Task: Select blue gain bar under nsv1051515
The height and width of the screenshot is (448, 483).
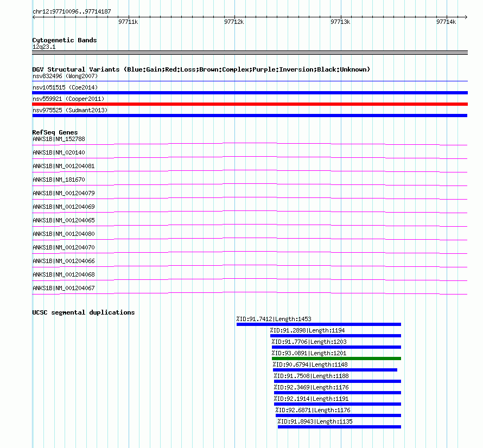Action: click(x=250, y=93)
